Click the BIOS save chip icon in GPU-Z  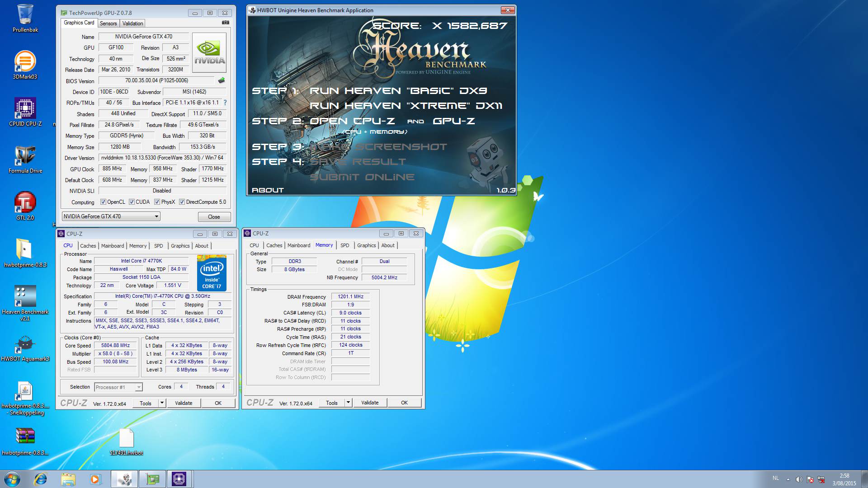[x=222, y=80]
